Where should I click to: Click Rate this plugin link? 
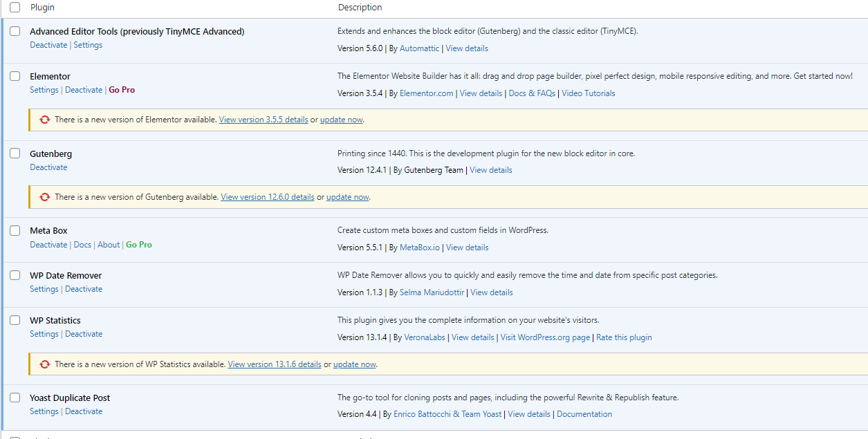[624, 337]
